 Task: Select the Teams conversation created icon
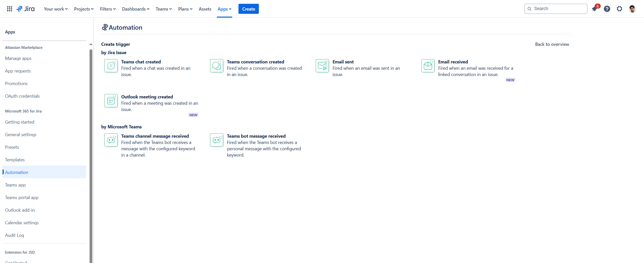[217, 66]
